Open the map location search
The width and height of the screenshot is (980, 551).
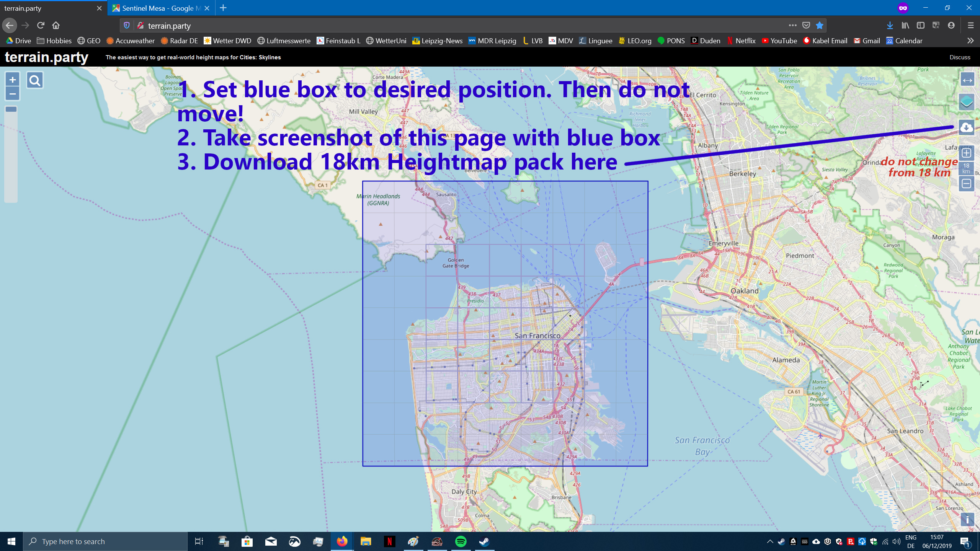(35, 80)
